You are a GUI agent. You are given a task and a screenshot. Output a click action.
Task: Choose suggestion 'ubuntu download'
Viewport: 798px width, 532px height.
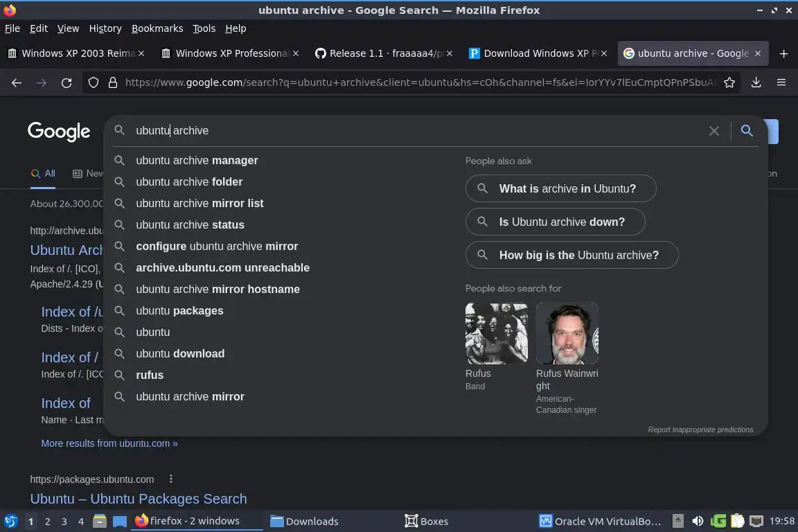click(x=180, y=353)
